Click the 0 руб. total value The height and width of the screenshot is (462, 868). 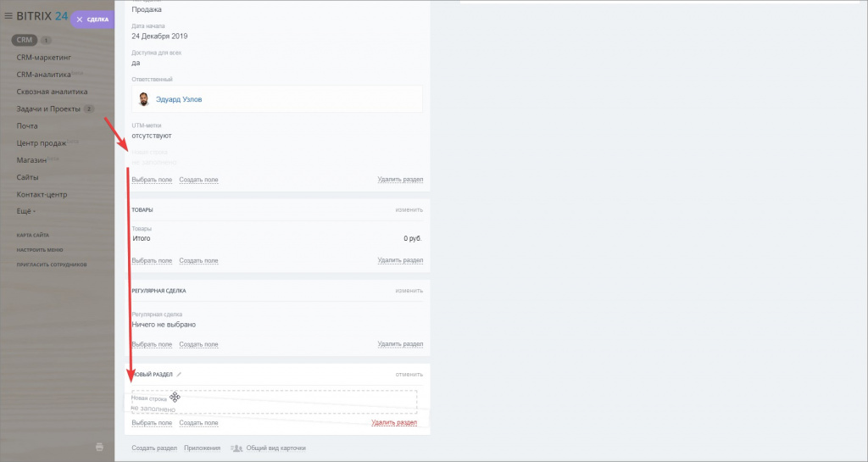(413, 238)
